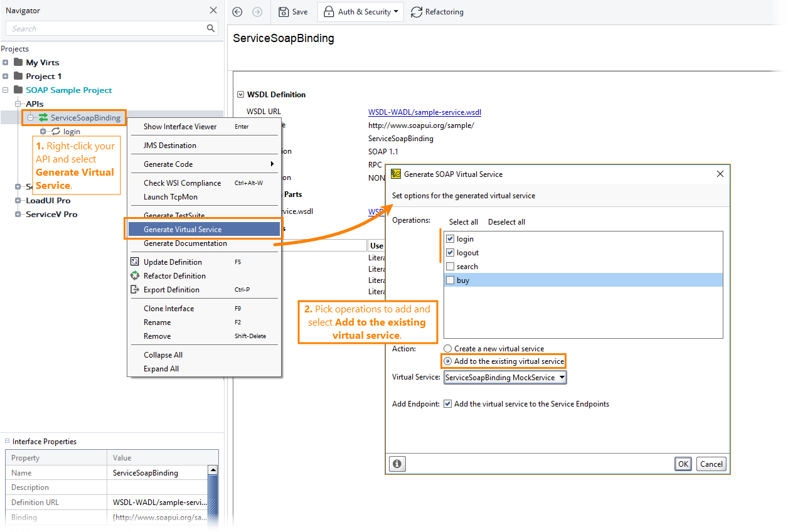This screenshot has height=532, width=788.
Task: Click the ServiceSoapBinding interface arrows icon
Action: tap(43, 117)
